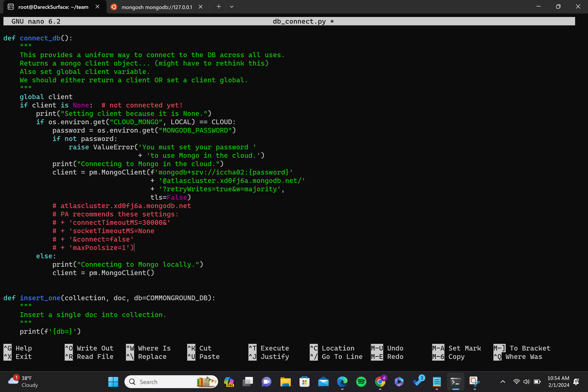Screen dimensions: 588x392
Task: Click the Windows Start button
Action: (113, 381)
